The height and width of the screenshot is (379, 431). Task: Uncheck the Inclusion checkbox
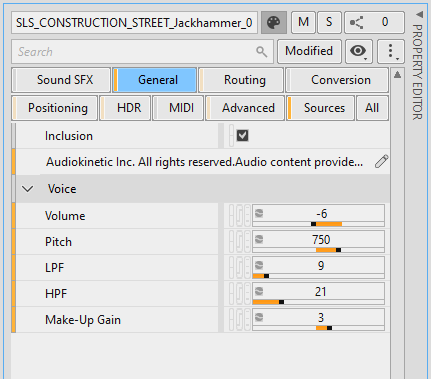click(x=242, y=136)
